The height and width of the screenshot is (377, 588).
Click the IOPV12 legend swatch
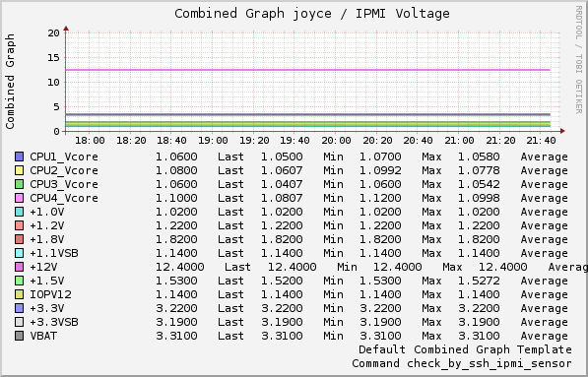coord(19,294)
